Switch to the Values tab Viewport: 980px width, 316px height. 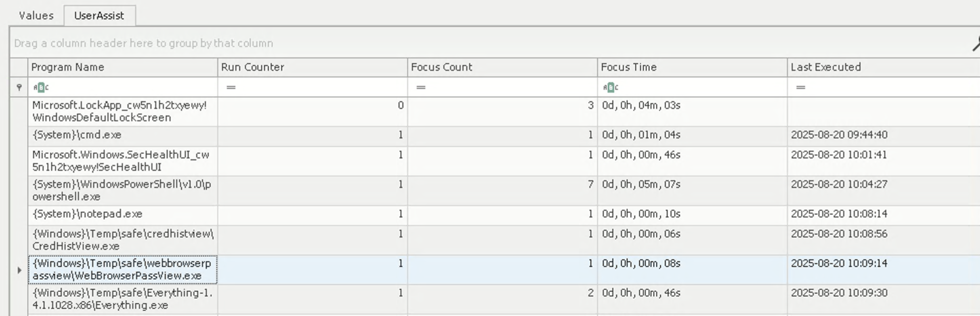36,16
